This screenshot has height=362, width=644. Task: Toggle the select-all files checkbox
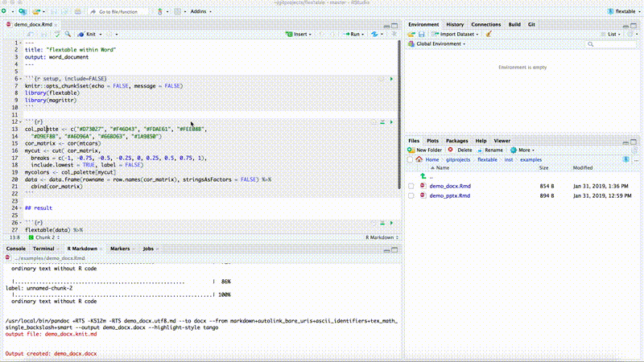pyautogui.click(x=411, y=159)
